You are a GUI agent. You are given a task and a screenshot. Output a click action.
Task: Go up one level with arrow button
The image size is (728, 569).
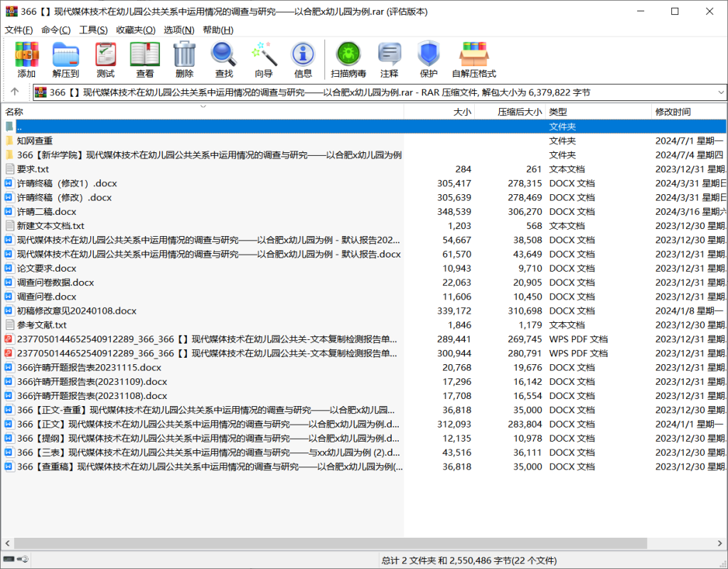click(15, 92)
